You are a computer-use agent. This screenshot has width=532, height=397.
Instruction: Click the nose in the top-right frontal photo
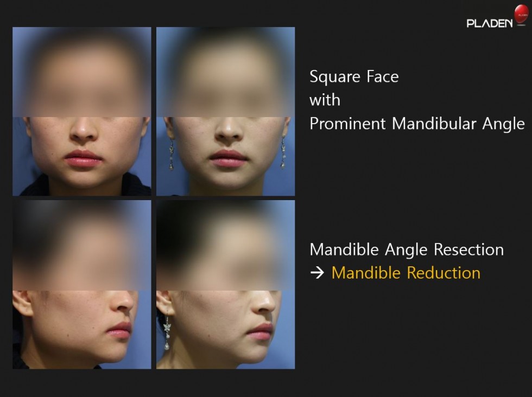click(229, 131)
